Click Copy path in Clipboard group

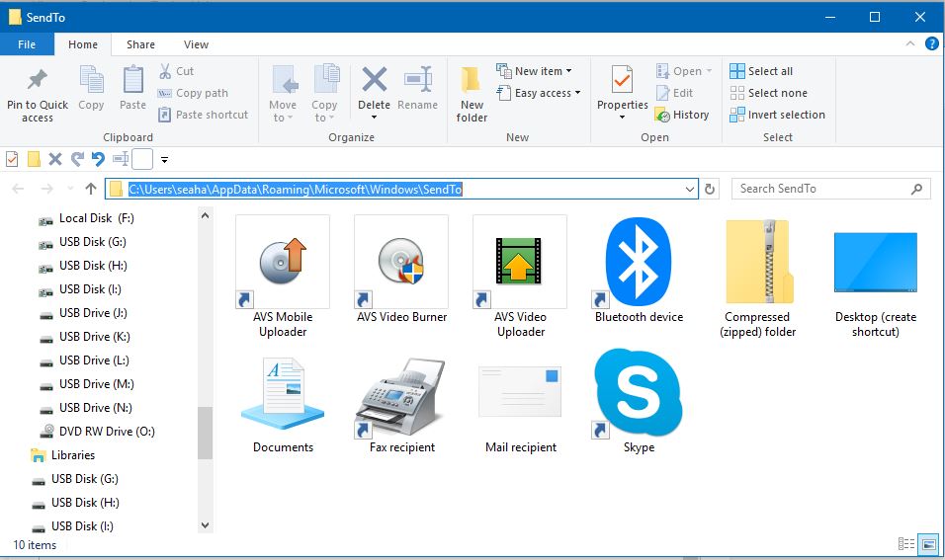(193, 93)
